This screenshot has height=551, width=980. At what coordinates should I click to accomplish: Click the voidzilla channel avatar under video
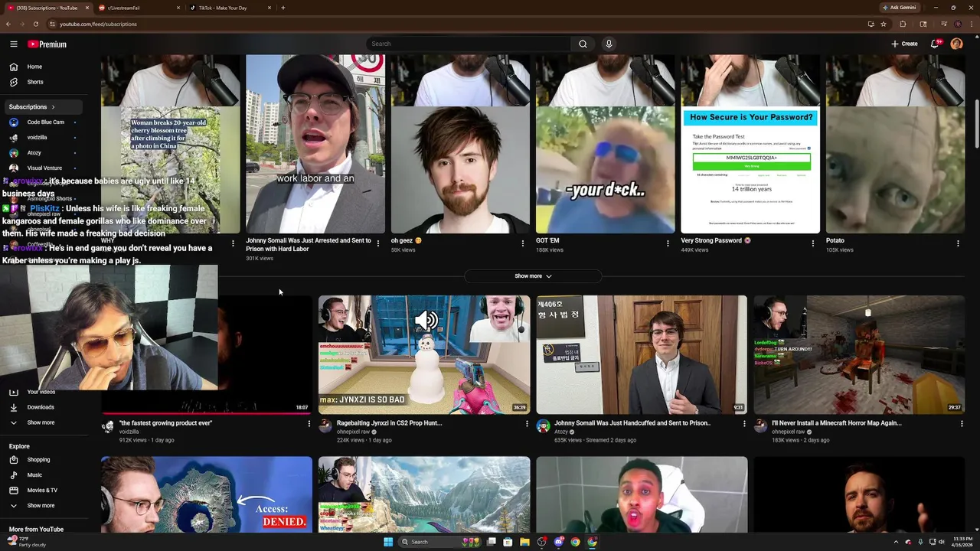[x=108, y=426]
